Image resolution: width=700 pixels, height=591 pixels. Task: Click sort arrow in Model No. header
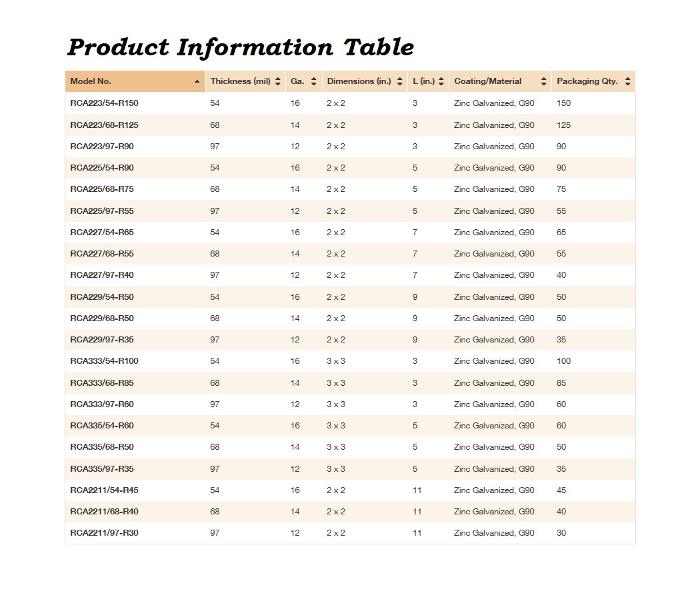[x=197, y=82]
